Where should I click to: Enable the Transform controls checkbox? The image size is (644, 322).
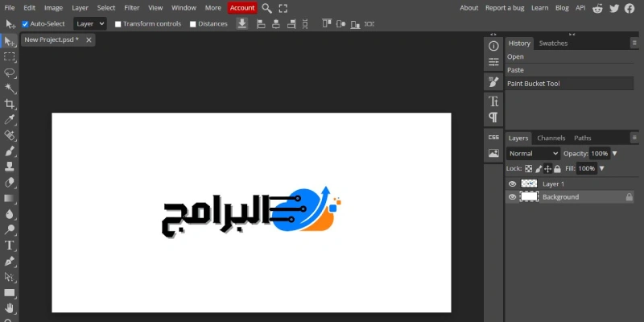coord(118,24)
